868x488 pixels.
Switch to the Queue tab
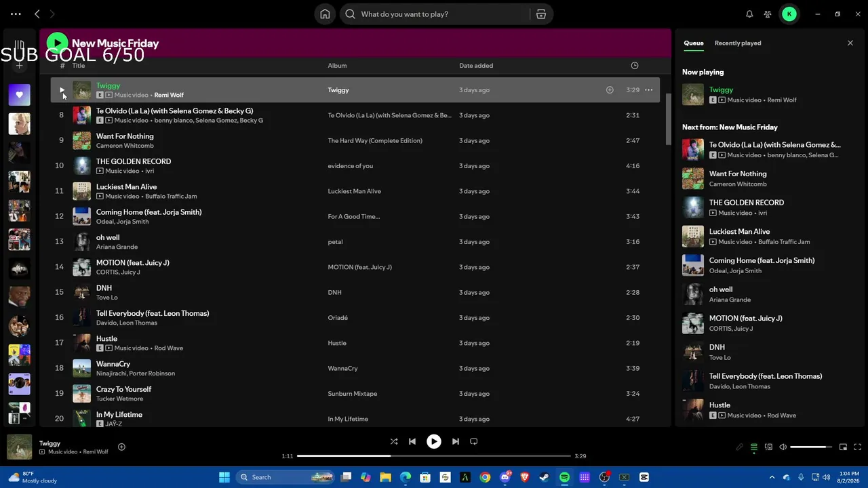pos(694,43)
